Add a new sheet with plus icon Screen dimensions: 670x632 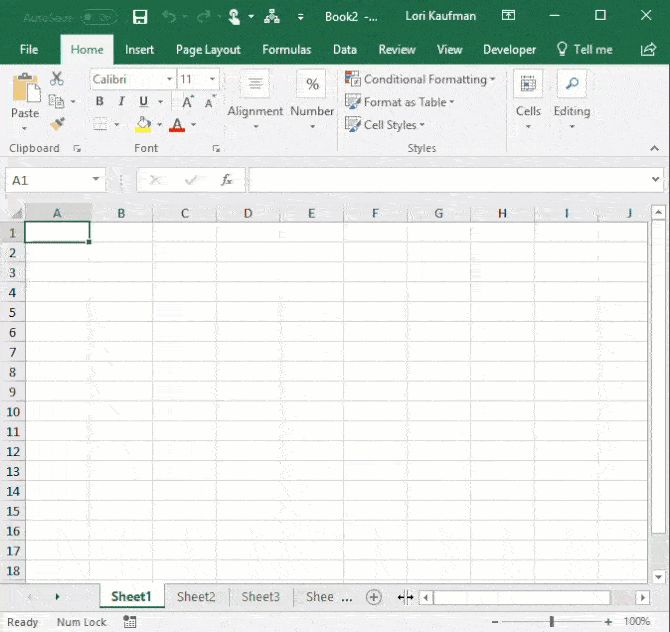(374, 597)
